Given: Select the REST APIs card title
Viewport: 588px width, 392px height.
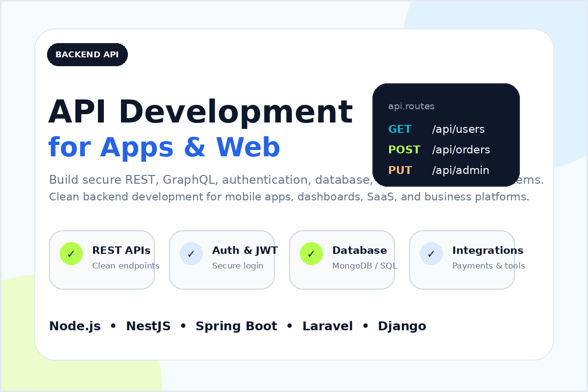Looking at the screenshot, I should point(121,250).
